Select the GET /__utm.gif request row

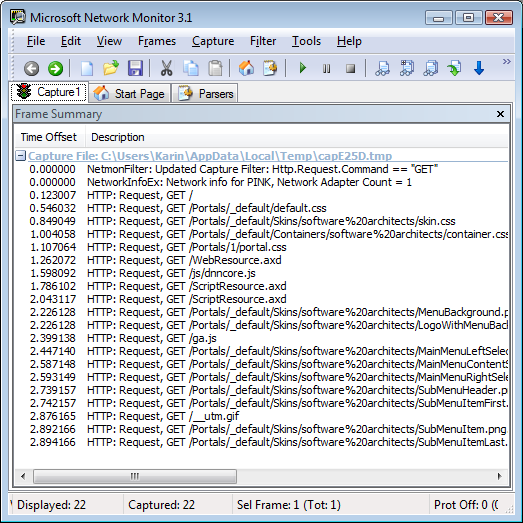click(262, 416)
